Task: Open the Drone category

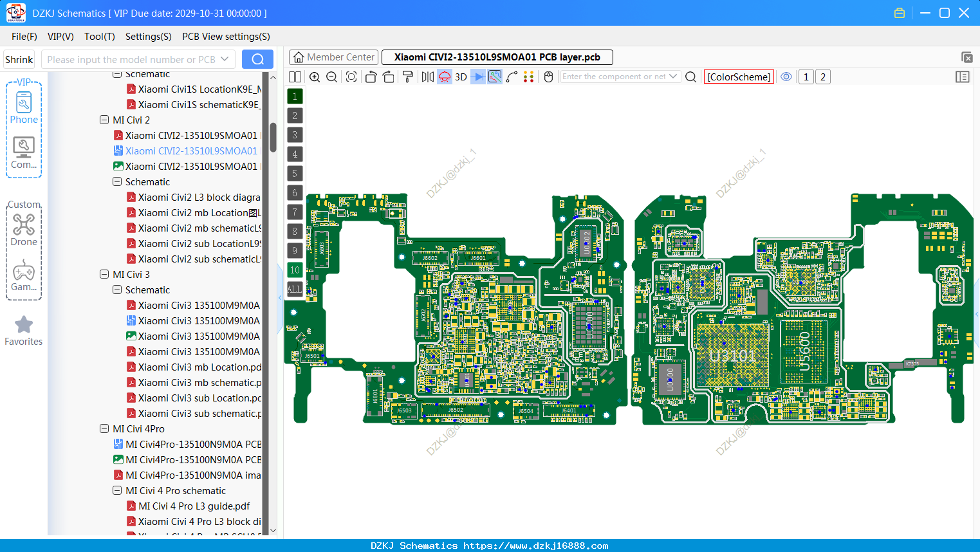Action: point(24,230)
